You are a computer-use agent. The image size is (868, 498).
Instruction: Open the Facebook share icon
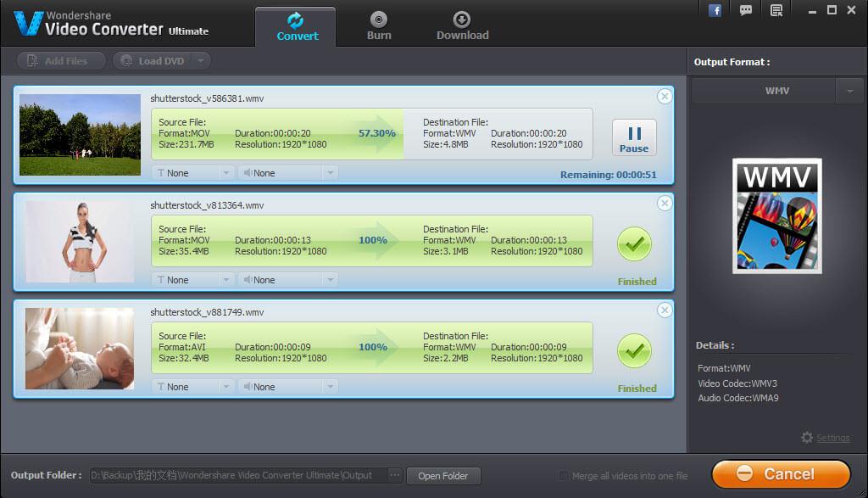click(x=715, y=10)
